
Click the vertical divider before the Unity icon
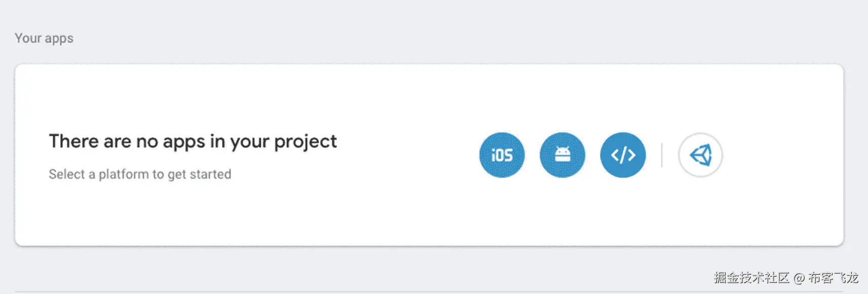tap(662, 155)
